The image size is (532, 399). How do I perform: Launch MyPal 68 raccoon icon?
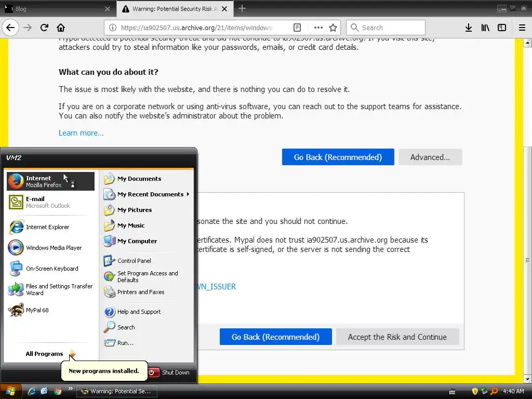[50, 310]
